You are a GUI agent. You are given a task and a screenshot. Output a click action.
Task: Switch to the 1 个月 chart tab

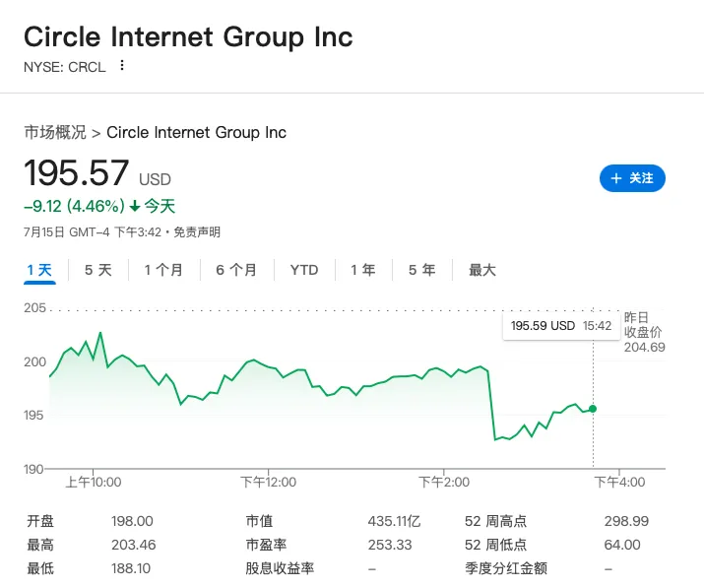click(163, 270)
